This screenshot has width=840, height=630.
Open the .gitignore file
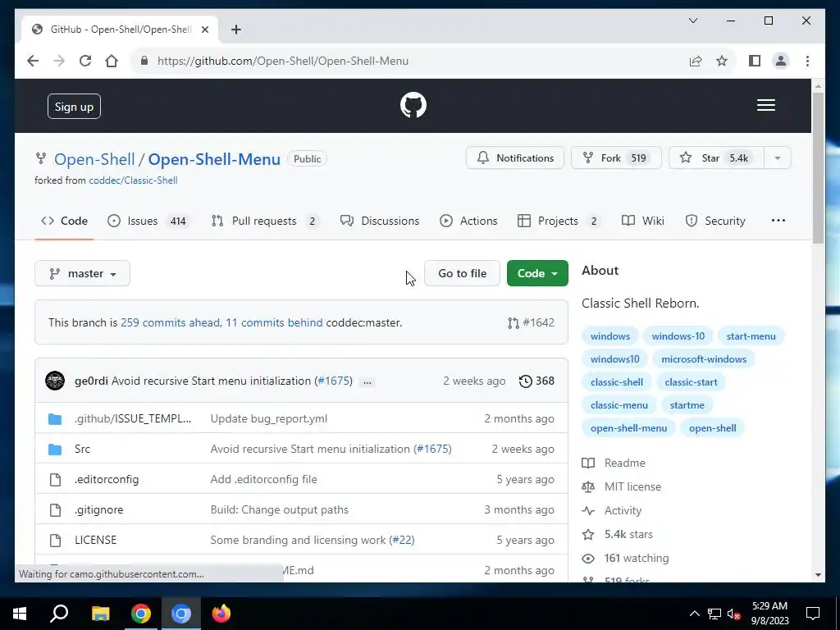98,510
